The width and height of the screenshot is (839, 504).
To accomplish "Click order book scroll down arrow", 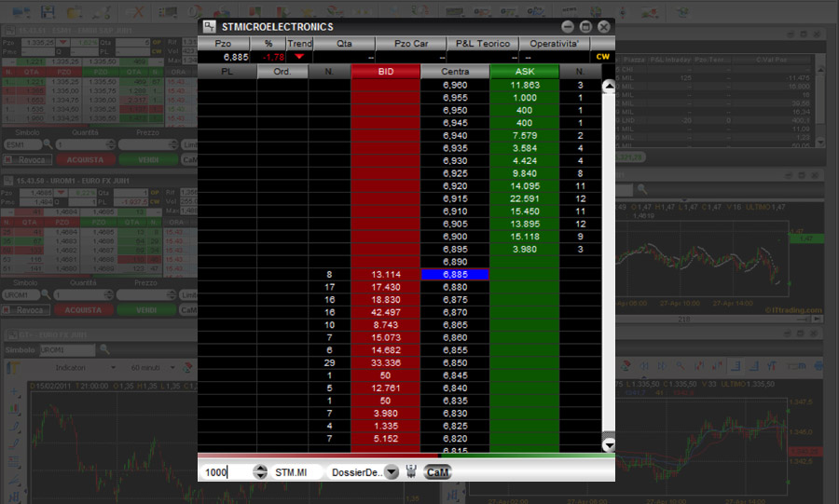I will pos(609,444).
